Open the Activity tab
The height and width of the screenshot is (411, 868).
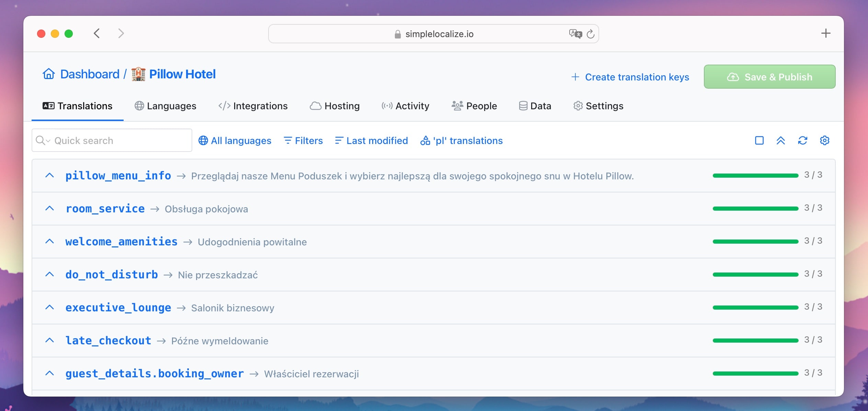(x=406, y=106)
